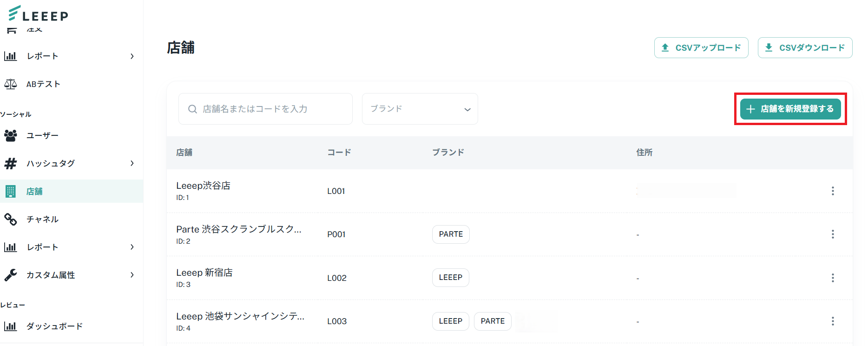Viewport: 868px width, 346px height.
Task: Open the three-dot menu for Leeep渋谷店
Action: (x=833, y=191)
